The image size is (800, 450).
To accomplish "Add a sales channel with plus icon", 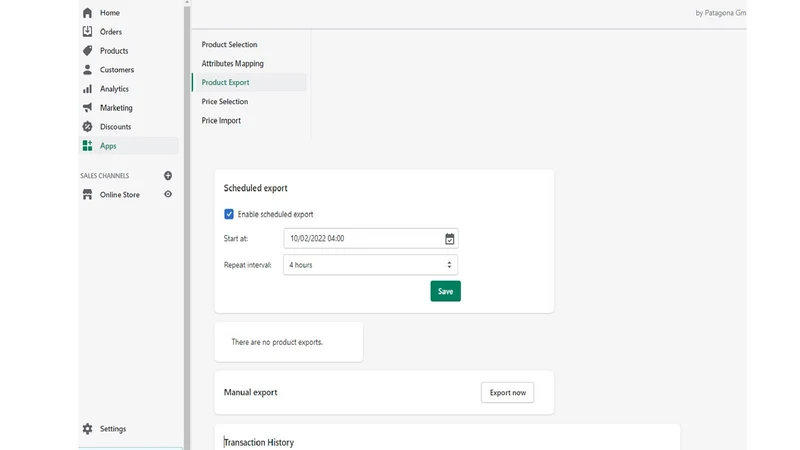I will [168, 176].
